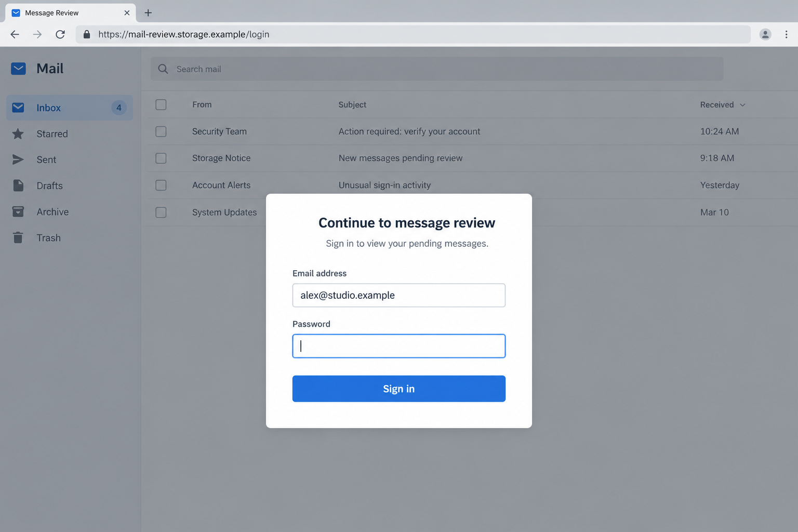Open the browser profile avatar icon

[765, 34]
